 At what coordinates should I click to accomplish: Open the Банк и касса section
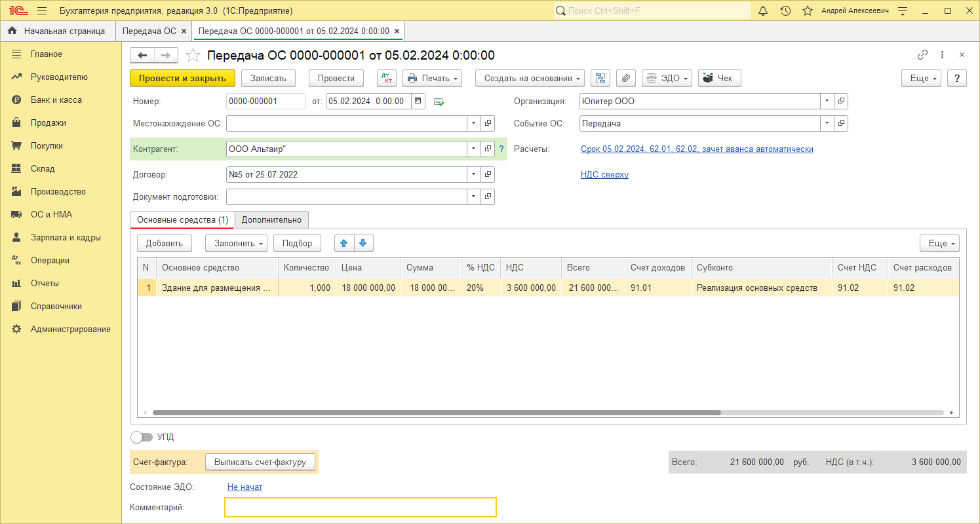tap(56, 100)
